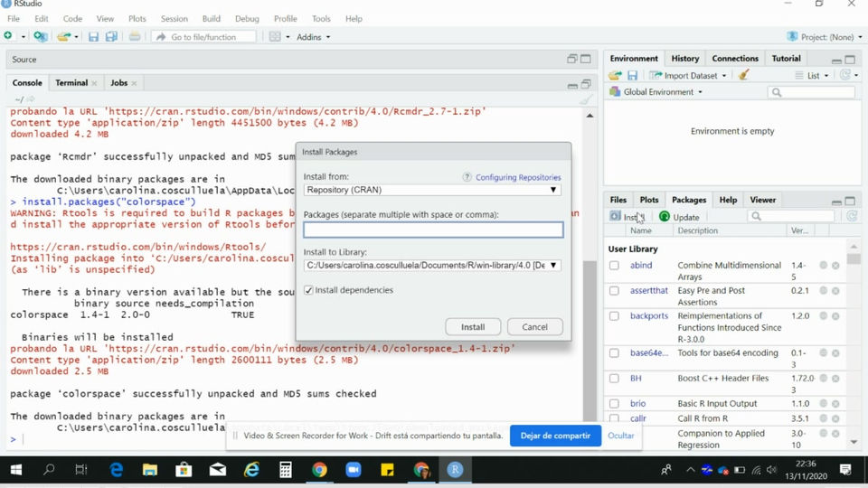Switch to the Files tab
The width and height of the screenshot is (868, 488).
[x=618, y=200]
